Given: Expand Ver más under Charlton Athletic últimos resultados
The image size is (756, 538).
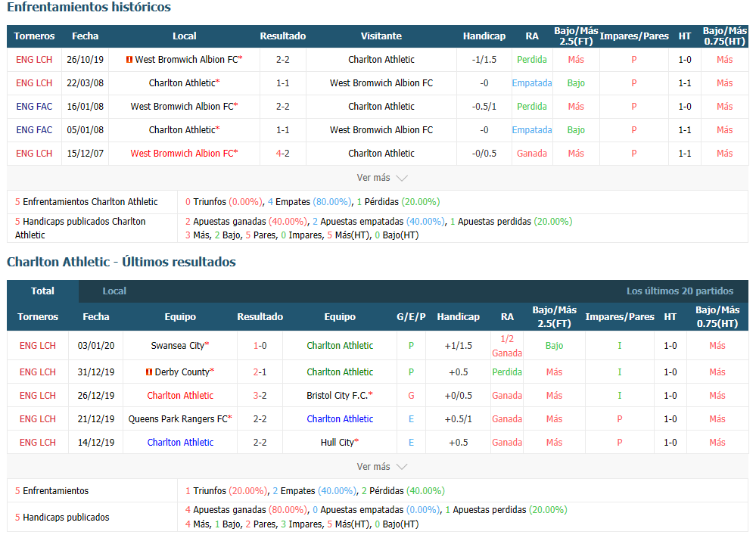Looking at the screenshot, I should pos(382,467).
